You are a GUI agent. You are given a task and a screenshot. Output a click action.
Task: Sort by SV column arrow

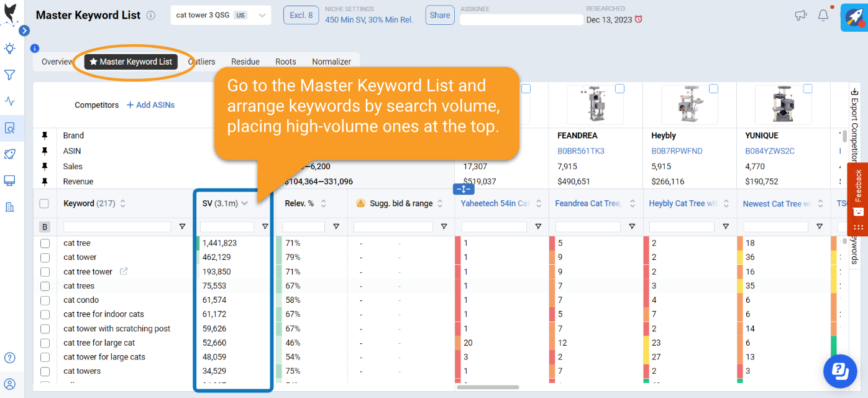[245, 203]
